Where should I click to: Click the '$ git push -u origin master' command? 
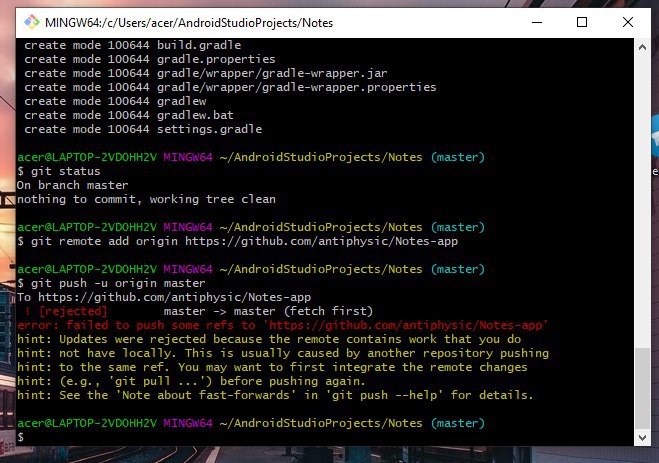point(111,283)
